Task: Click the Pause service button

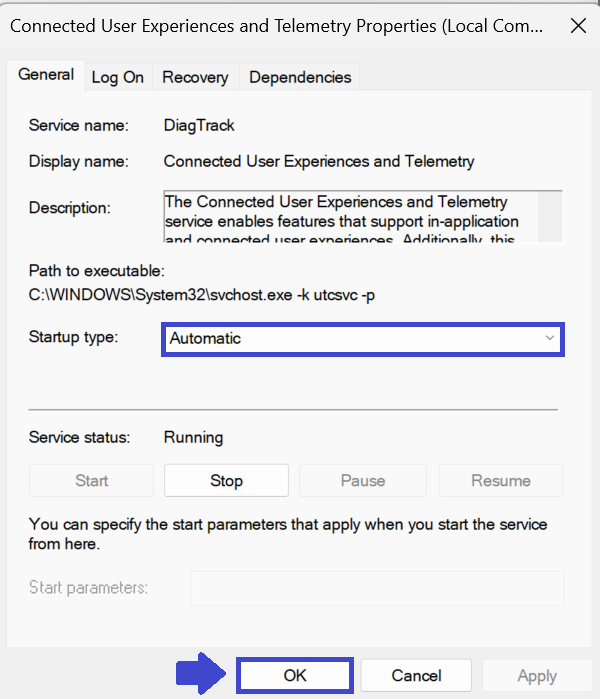Action: (x=362, y=481)
